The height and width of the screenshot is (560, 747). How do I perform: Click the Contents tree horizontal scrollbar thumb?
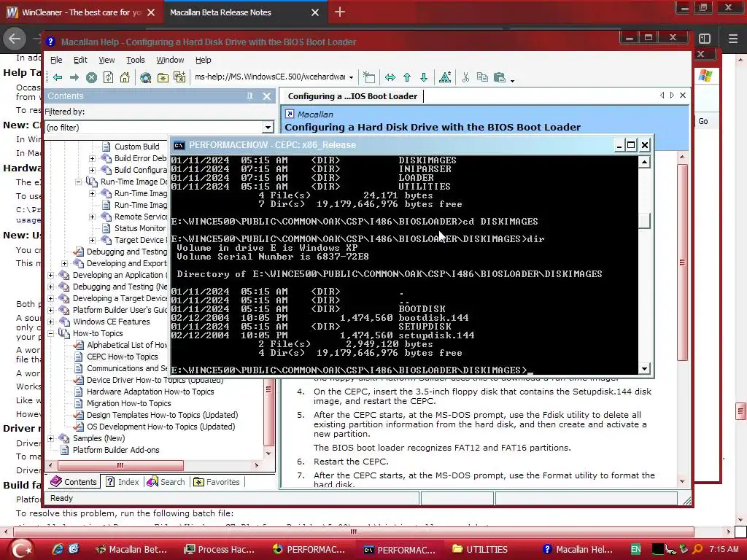[120, 465]
